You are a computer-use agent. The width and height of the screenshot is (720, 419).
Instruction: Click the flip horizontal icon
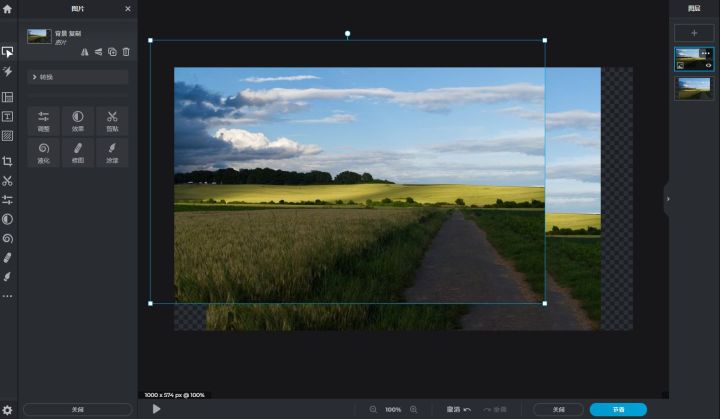(85, 51)
